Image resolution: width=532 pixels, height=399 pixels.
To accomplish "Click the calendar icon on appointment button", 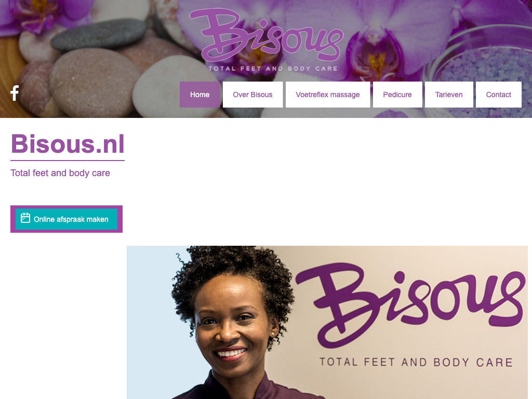I will pyautogui.click(x=25, y=218).
